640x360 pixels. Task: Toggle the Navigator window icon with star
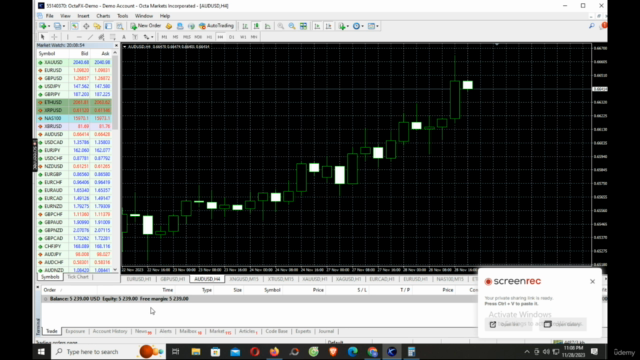pos(97,26)
